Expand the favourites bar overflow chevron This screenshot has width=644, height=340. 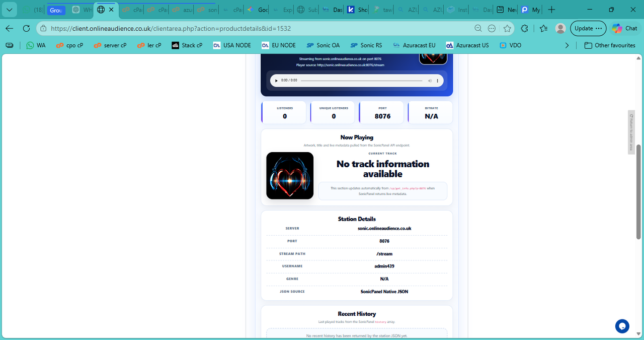coord(567,45)
